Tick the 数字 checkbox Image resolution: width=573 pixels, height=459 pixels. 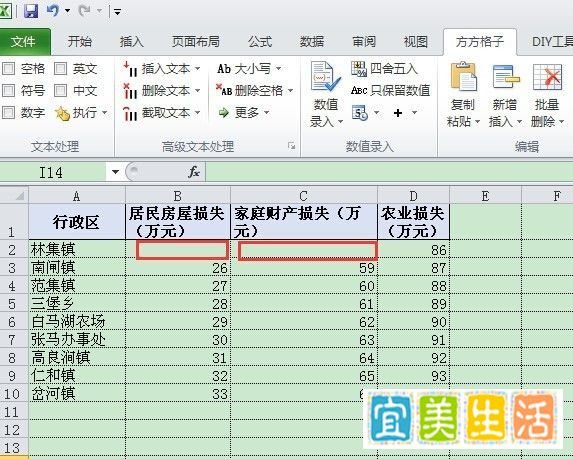(8, 112)
